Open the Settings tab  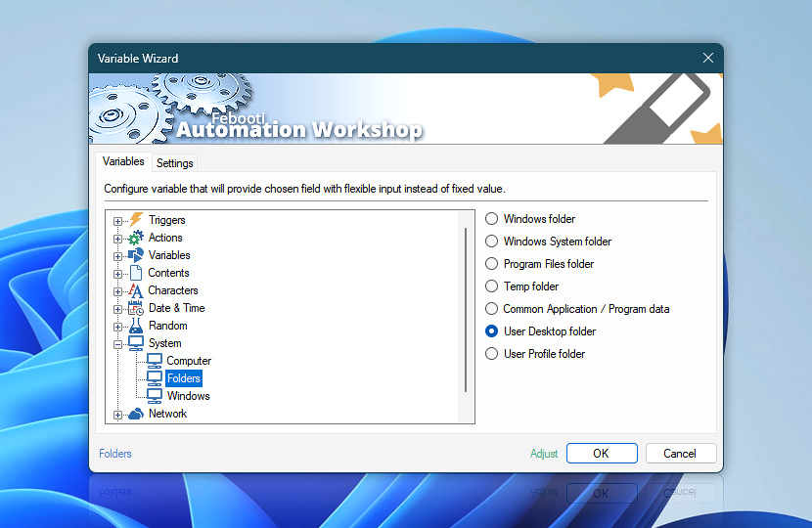(174, 163)
